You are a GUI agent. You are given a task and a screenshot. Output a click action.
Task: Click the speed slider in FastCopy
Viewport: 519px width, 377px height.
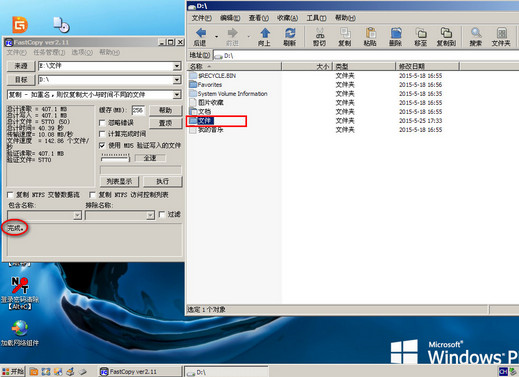115,158
